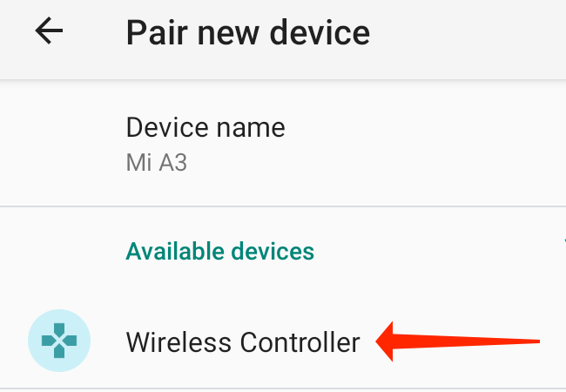
Task: Click the grey Mi A3 subtitle text
Action: (156, 162)
